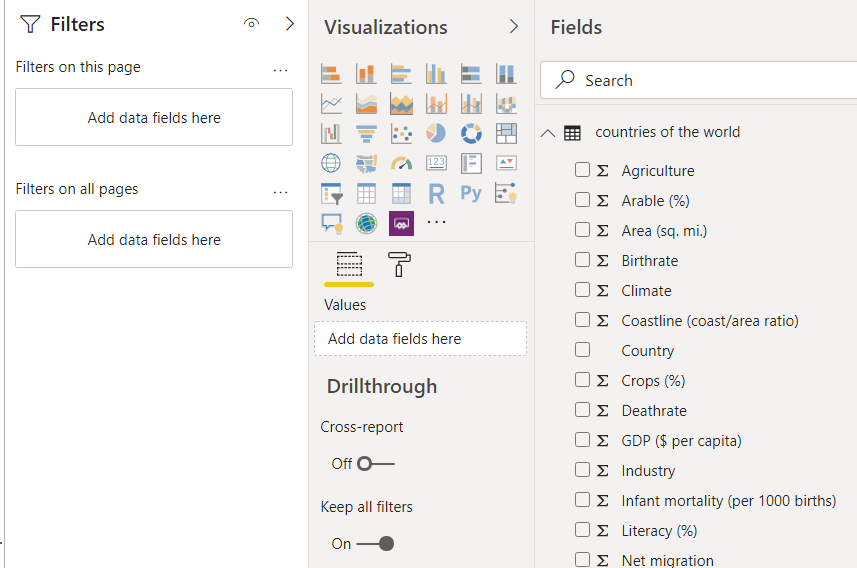
Task: Click the Fields search box
Action: (x=700, y=80)
